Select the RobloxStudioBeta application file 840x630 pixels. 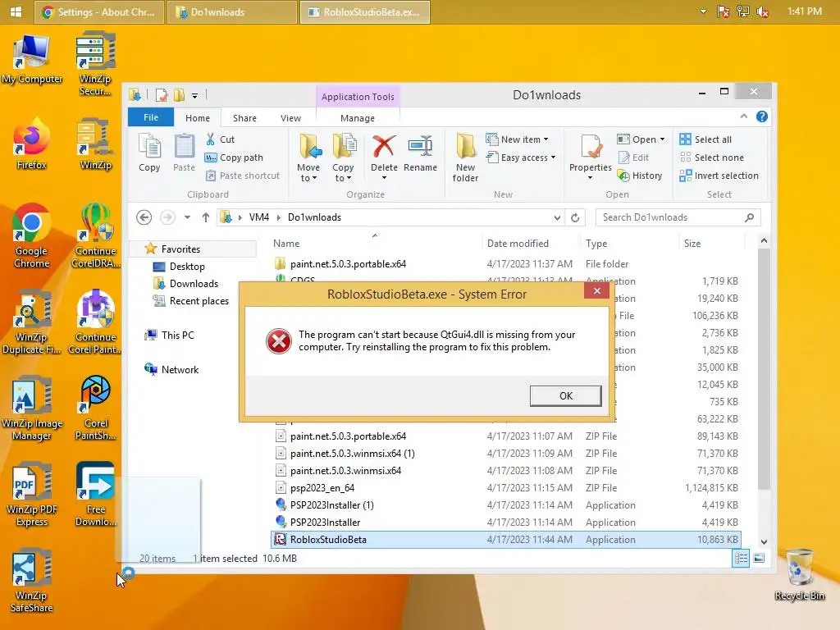(507, 540)
